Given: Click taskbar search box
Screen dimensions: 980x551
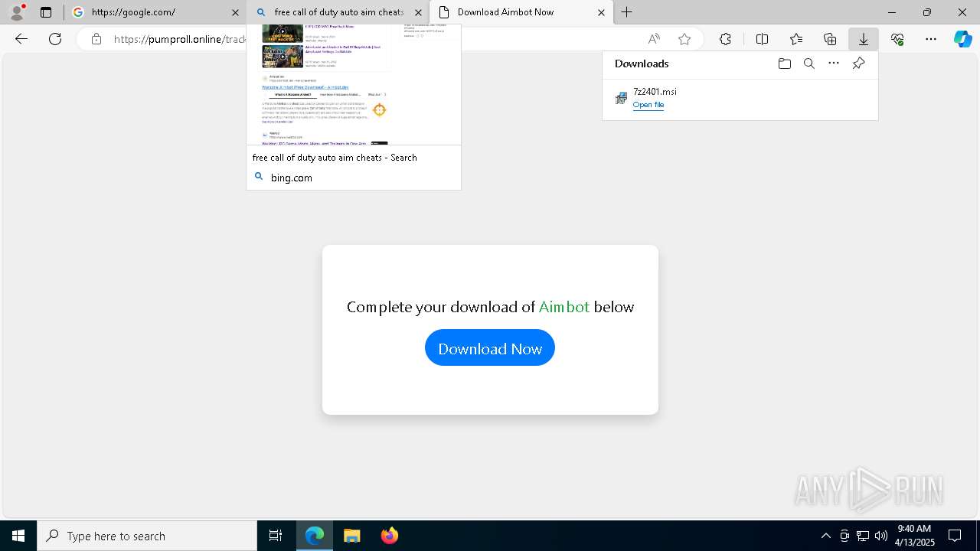Looking at the screenshot, I should coord(147,536).
